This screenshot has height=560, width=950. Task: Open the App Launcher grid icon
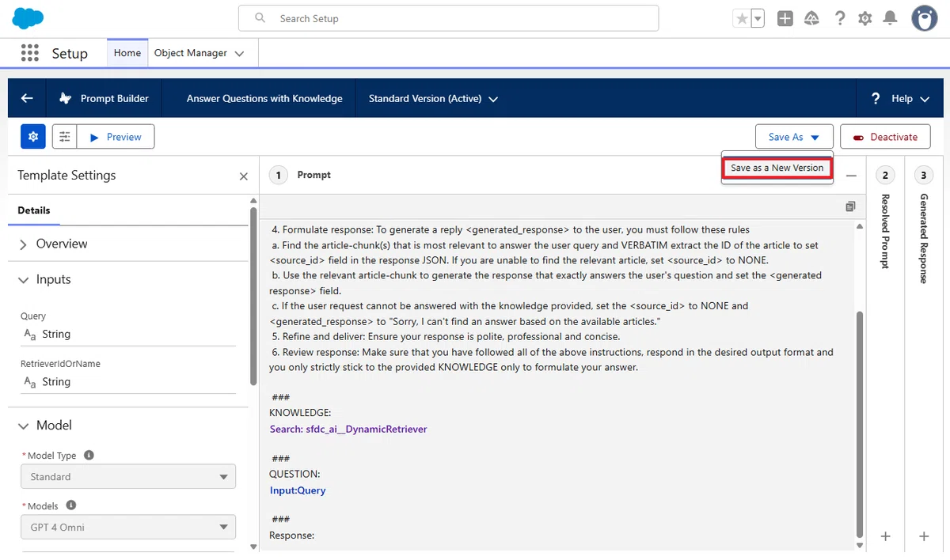(x=30, y=53)
